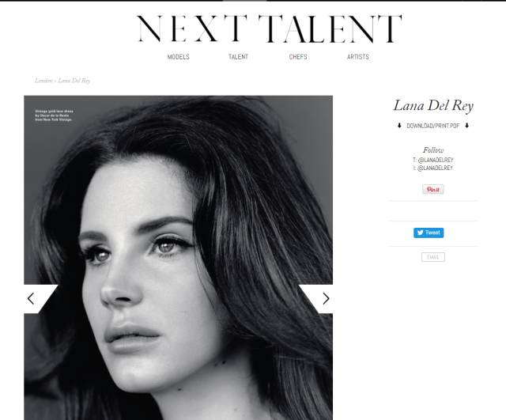This screenshot has height=420, width=506.
Task: Click the Email button
Action: tap(433, 257)
